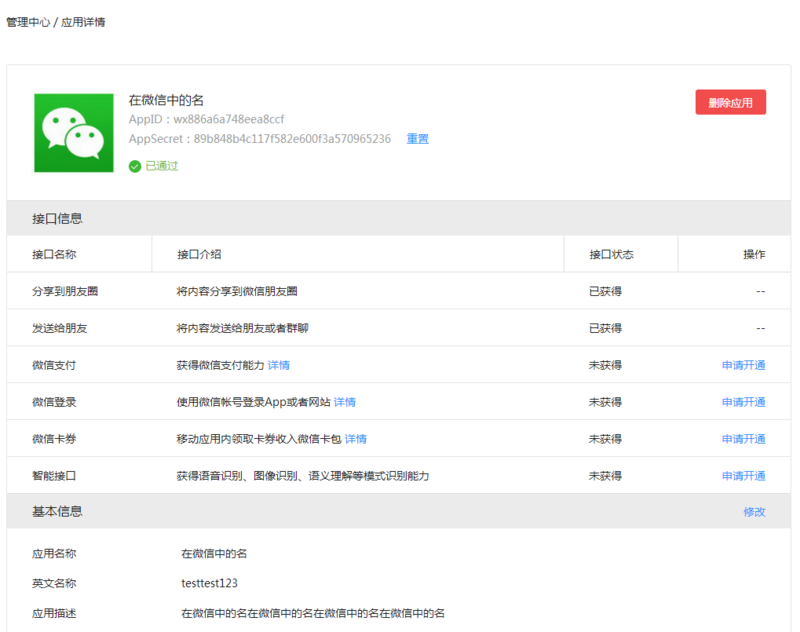
Task: Click the 英文名称 label
Action: click(x=54, y=584)
